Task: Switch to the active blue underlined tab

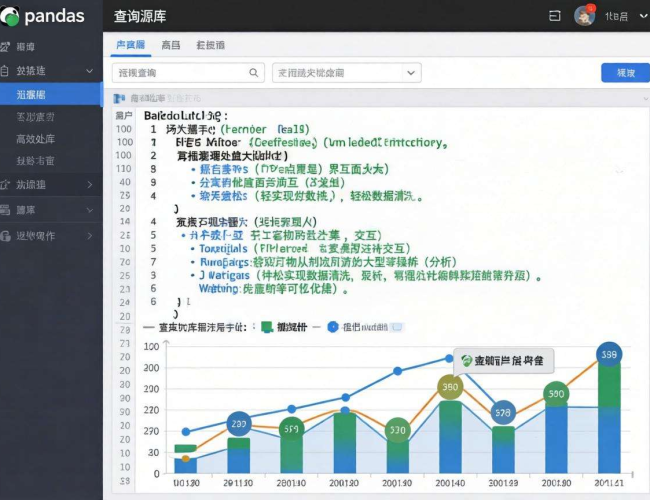Action: pos(131,45)
